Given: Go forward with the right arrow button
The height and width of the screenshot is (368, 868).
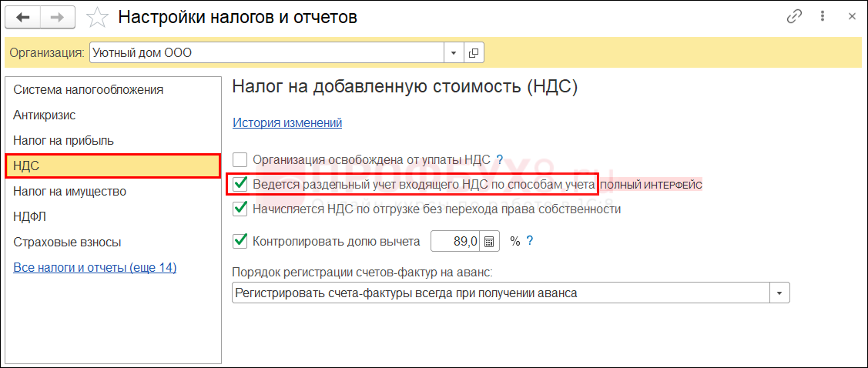Looking at the screenshot, I should tap(59, 18).
